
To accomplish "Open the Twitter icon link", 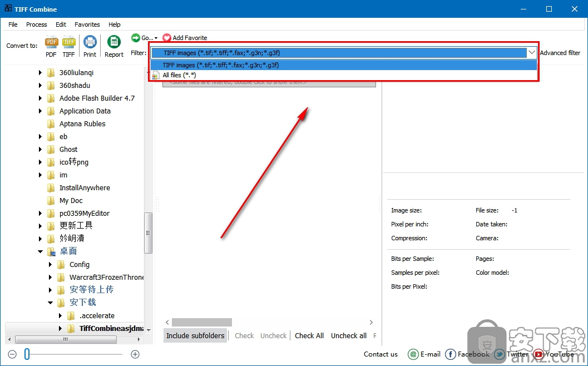I will pyautogui.click(x=500, y=354).
